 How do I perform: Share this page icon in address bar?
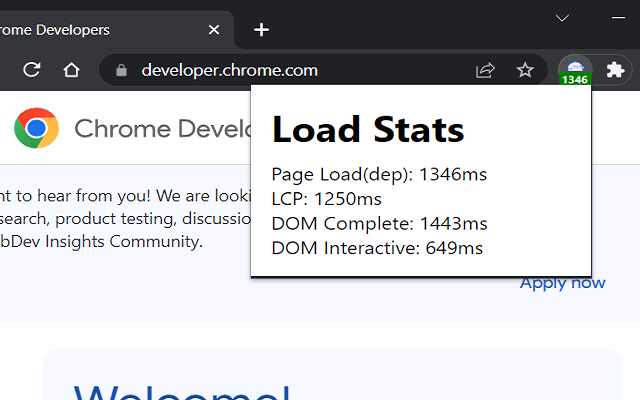pyautogui.click(x=485, y=70)
